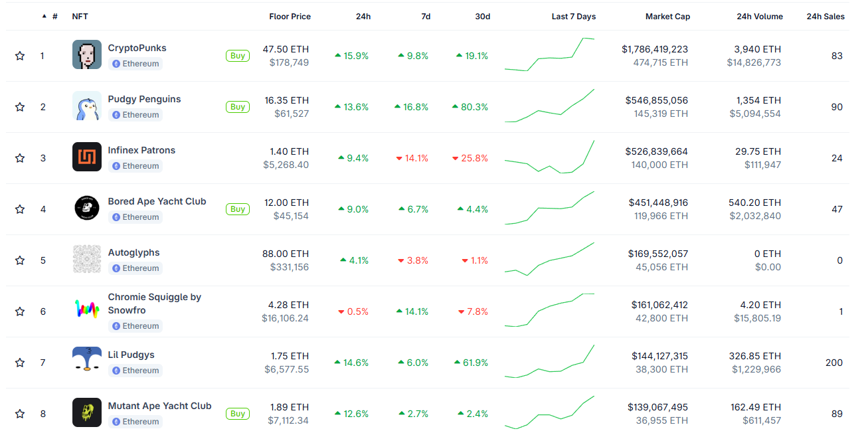The width and height of the screenshot is (868, 435).
Task: Click the Ethereum chain tag under CryptoPunks
Action: point(135,64)
